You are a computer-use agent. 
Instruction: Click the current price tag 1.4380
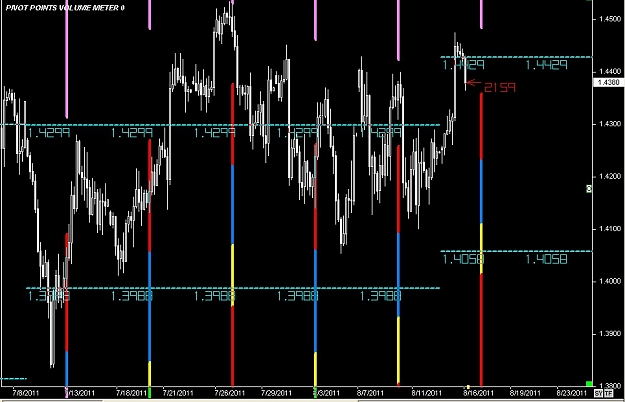pyautogui.click(x=609, y=82)
